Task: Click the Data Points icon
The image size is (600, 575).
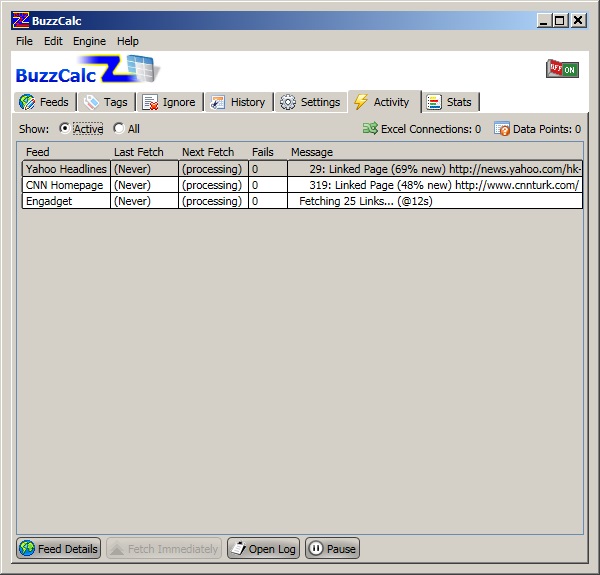Action: click(x=502, y=129)
